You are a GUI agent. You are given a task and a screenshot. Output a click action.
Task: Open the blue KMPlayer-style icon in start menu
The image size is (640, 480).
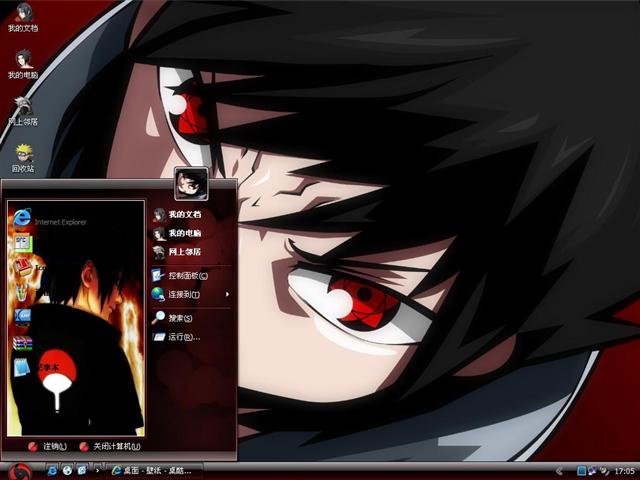pyautogui.click(x=23, y=316)
